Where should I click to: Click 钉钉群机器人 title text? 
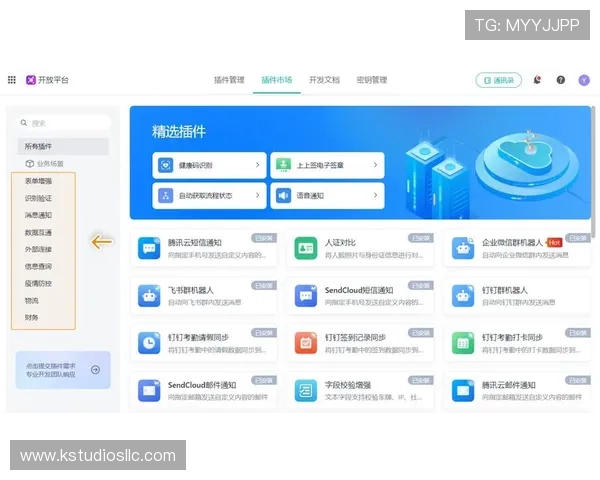(504, 290)
